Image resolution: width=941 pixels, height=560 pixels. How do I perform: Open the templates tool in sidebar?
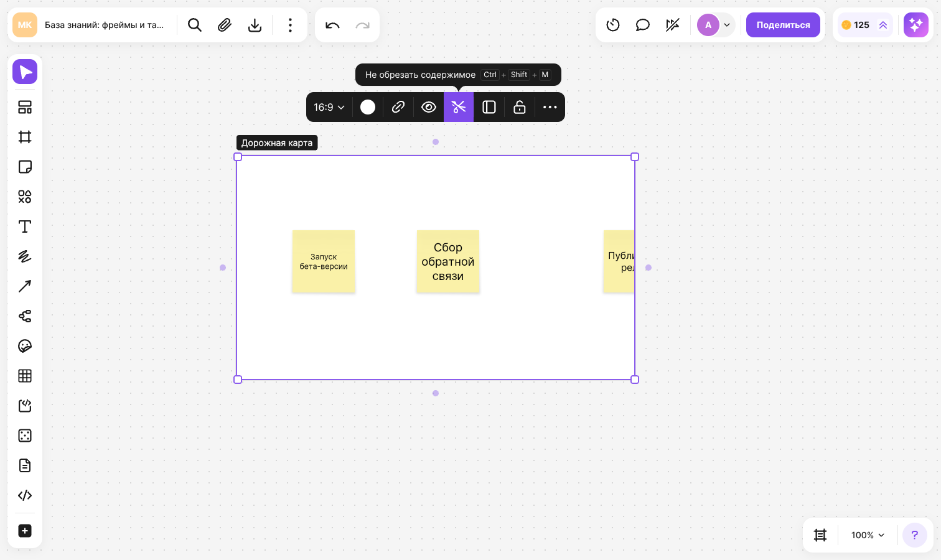point(25,107)
